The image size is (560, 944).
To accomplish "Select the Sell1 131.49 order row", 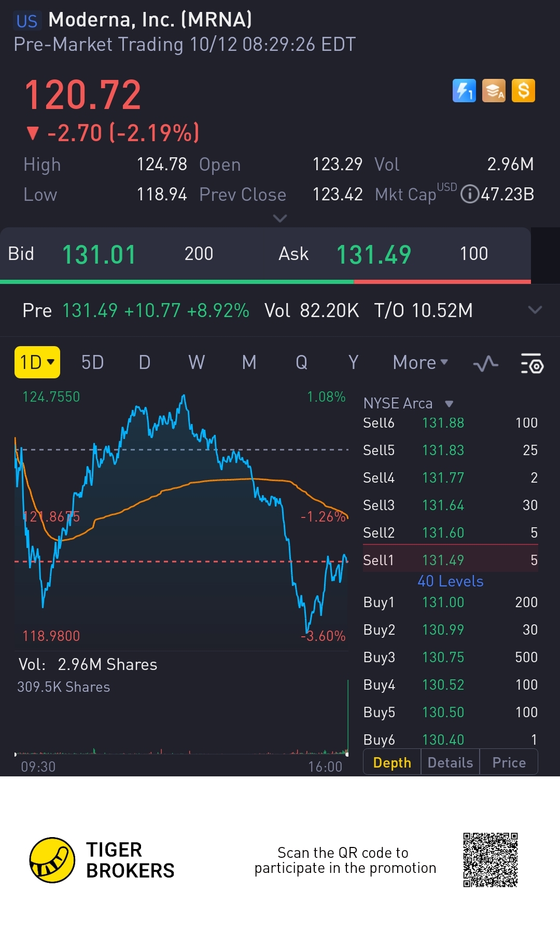I will coord(450,560).
